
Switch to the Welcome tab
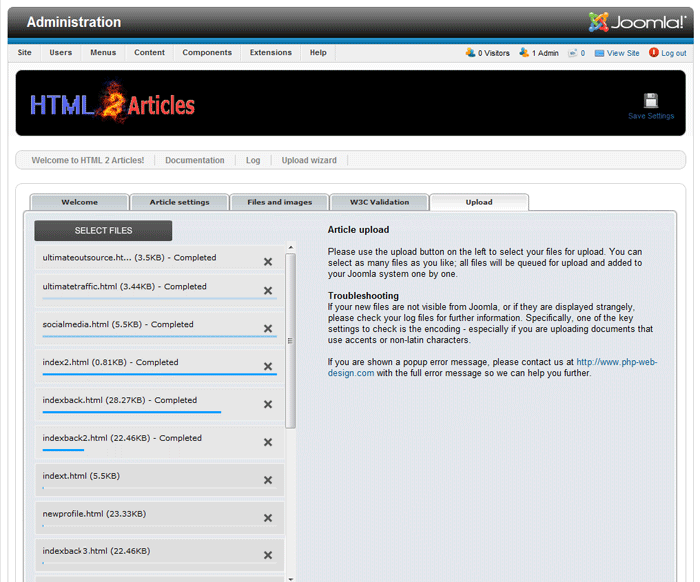[79, 202]
